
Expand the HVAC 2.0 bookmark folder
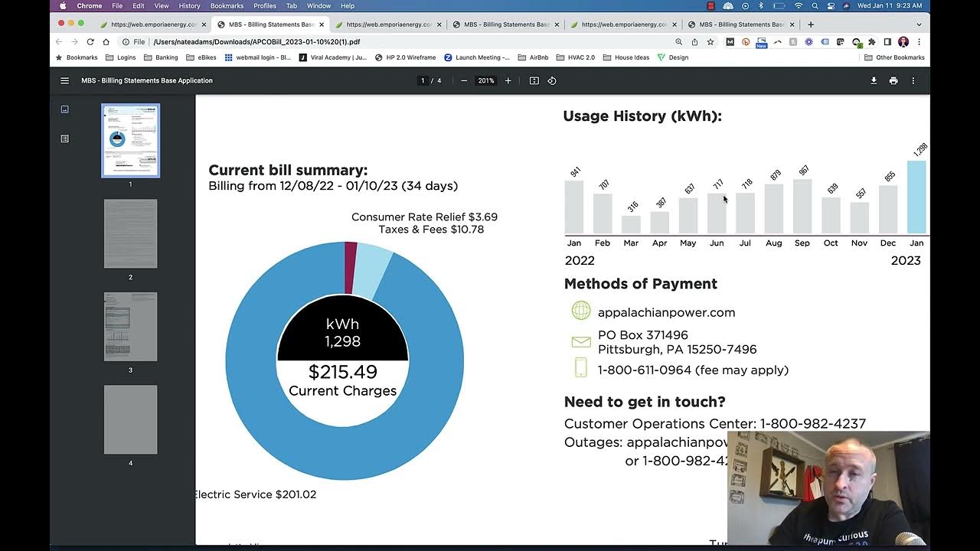tap(576, 57)
